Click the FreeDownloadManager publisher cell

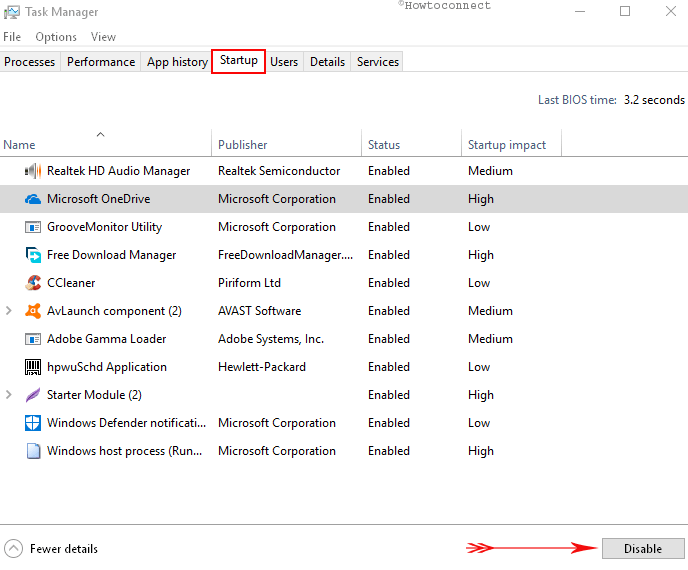pyautogui.click(x=286, y=255)
